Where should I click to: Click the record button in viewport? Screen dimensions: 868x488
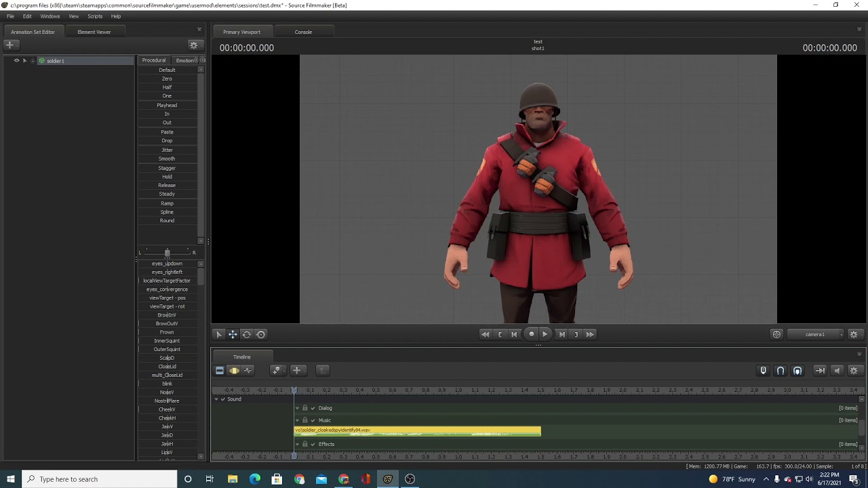532,334
